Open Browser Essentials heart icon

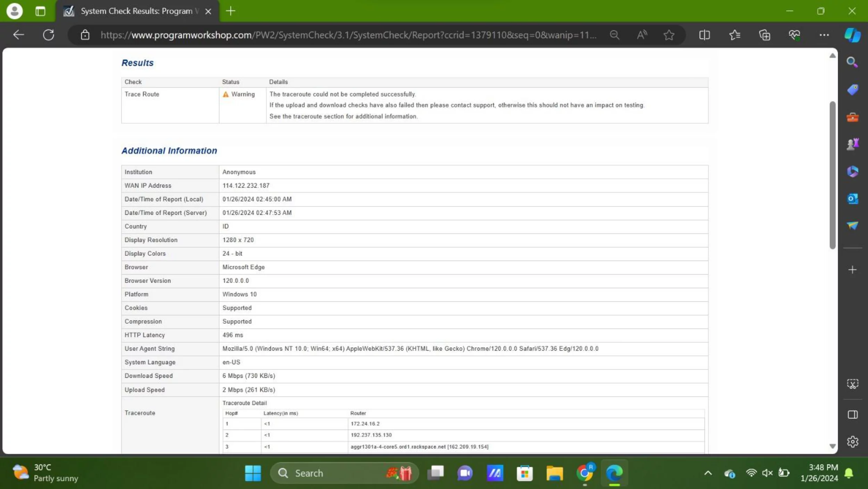coord(794,35)
